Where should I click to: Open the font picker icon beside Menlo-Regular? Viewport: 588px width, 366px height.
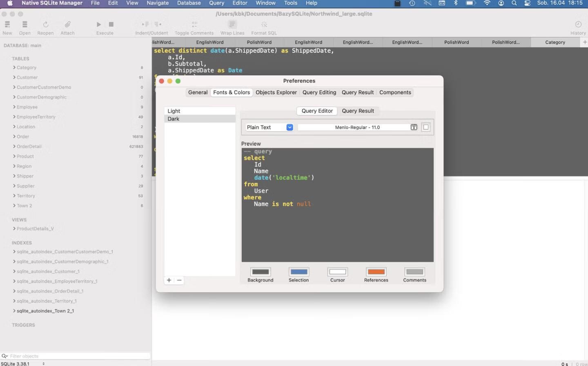click(414, 127)
